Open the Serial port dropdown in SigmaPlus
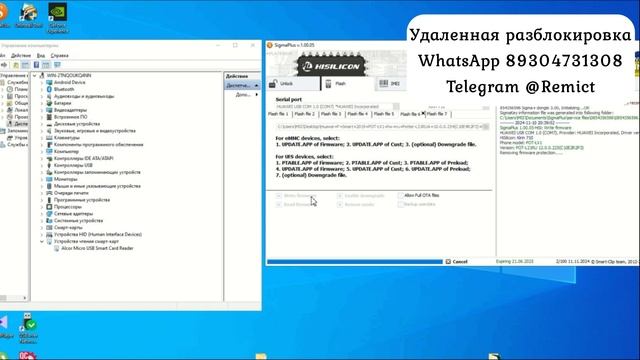 point(396,107)
